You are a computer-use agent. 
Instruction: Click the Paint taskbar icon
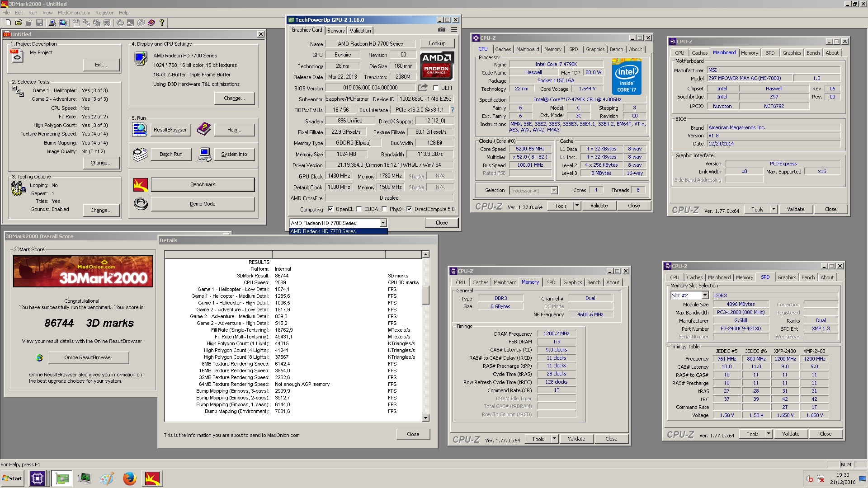point(107,478)
